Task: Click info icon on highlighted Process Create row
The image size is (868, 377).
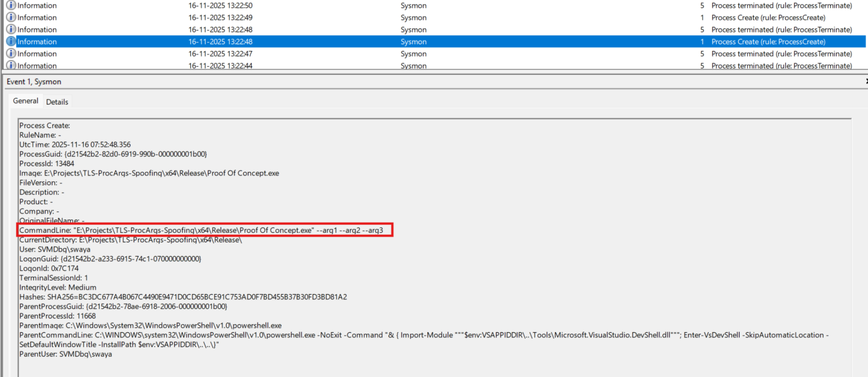Action: tap(11, 41)
